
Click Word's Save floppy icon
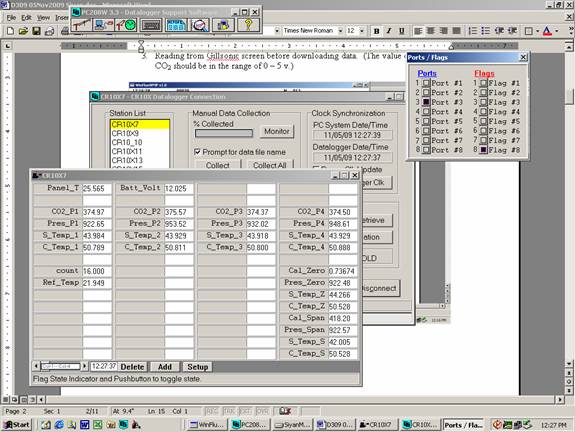36,31
